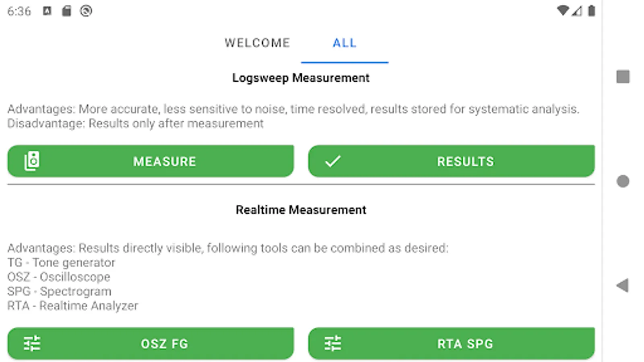Tap the Logsweep Measurement heading
The image size is (644, 362).
pyautogui.click(x=301, y=78)
